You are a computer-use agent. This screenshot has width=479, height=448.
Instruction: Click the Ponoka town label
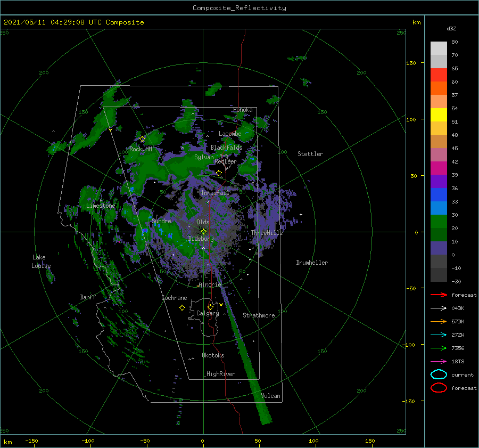click(x=243, y=110)
